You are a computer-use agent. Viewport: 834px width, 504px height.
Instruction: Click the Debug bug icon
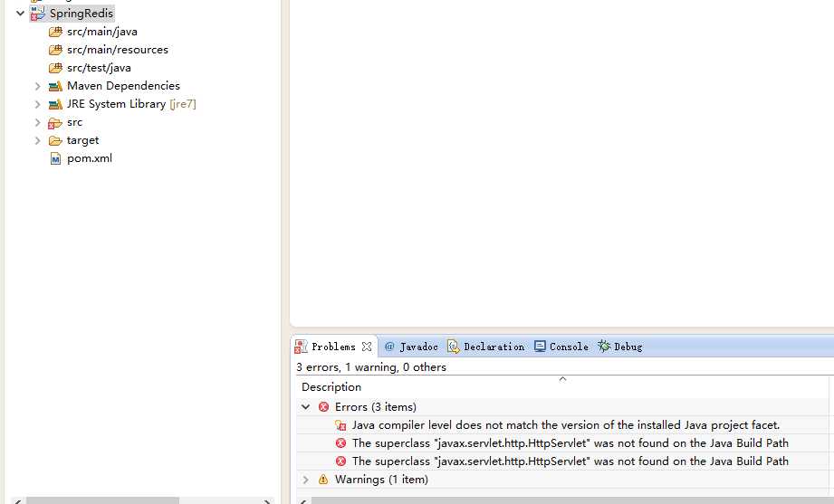coord(604,346)
